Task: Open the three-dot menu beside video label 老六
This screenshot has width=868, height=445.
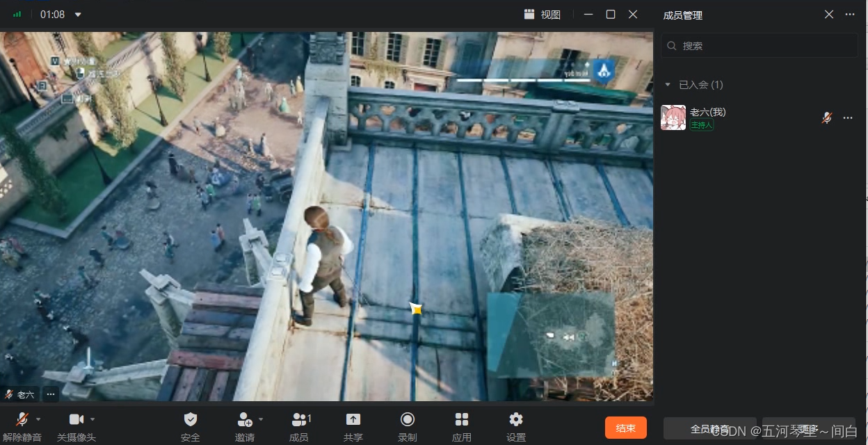Action: [x=50, y=394]
